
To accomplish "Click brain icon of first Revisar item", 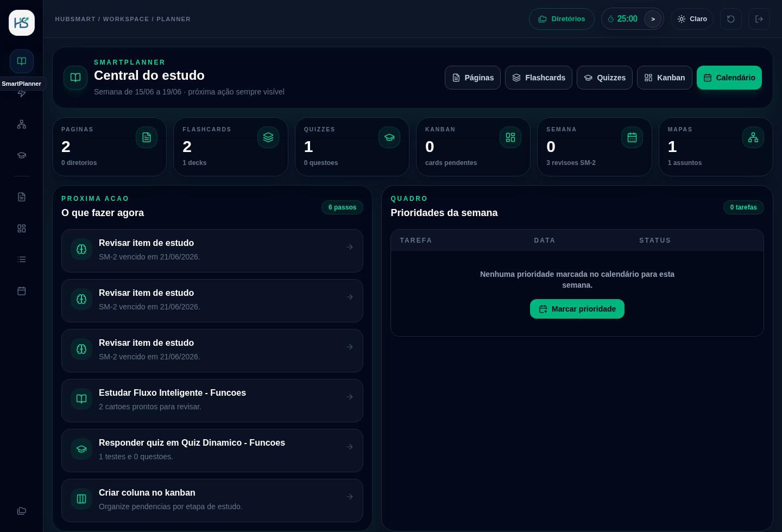I will [x=81, y=249].
